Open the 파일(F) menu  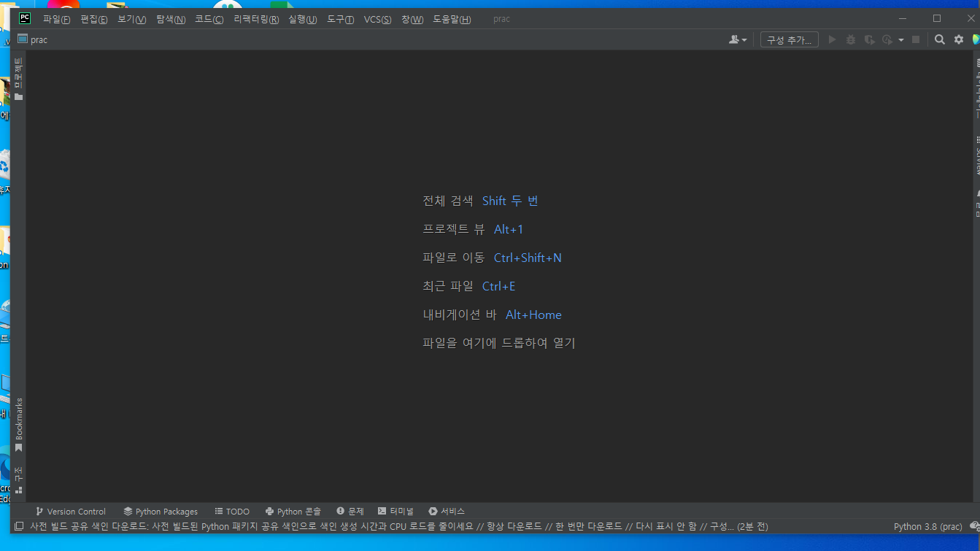click(x=57, y=19)
